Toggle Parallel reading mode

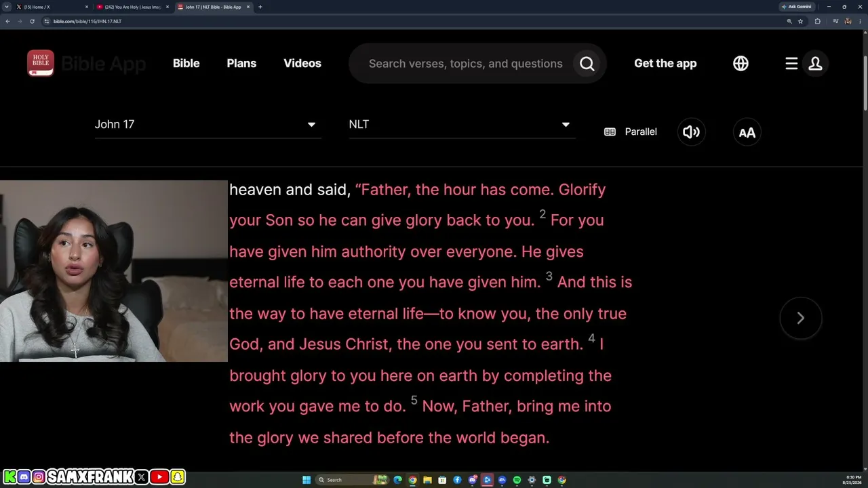click(631, 131)
